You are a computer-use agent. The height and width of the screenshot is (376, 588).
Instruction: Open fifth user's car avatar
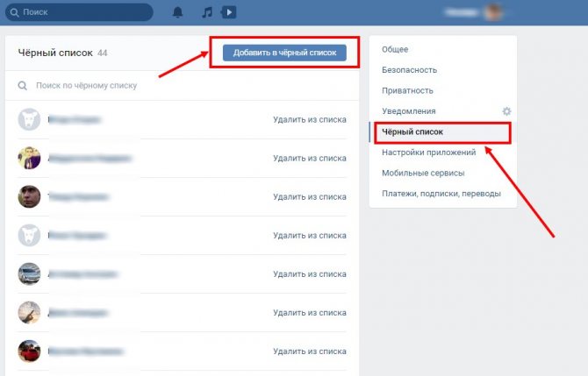click(x=29, y=273)
